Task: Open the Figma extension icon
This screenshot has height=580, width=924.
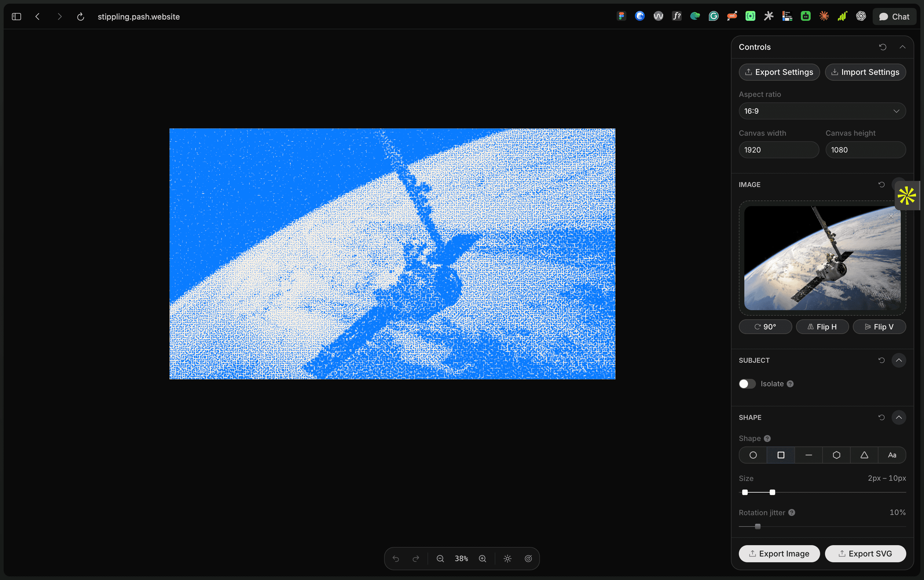Action: click(621, 16)
